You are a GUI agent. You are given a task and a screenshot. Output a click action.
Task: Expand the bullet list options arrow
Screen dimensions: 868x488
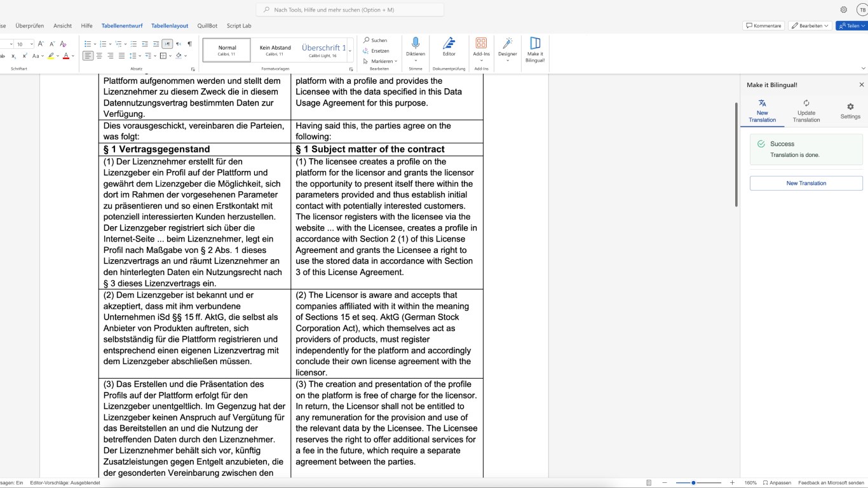point(94,44)
